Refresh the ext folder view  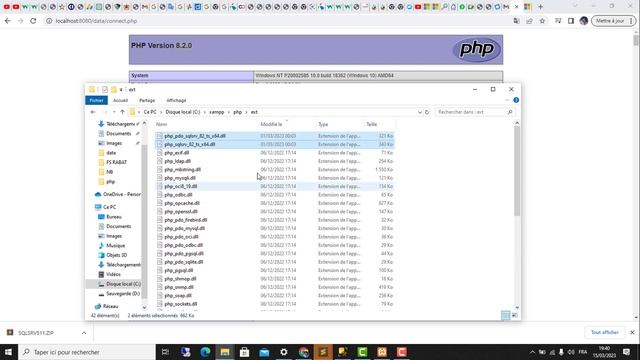pos(427,112)
